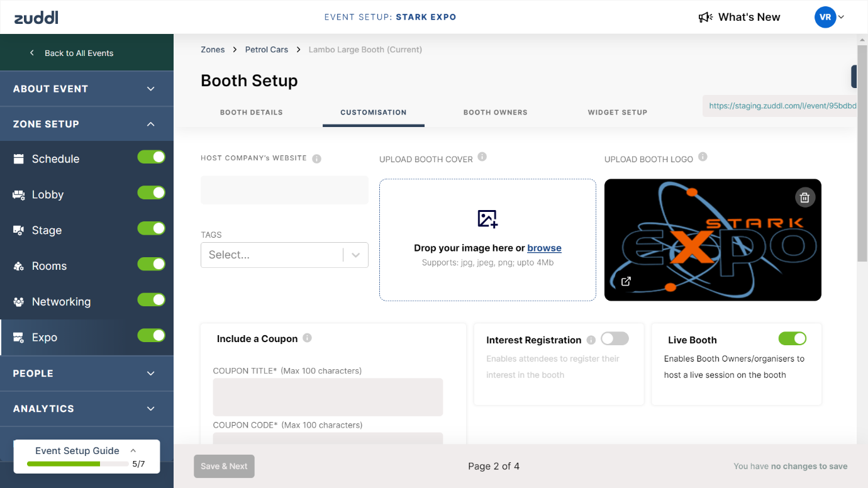Click info icon next to Include a Coupon
The height and width of the screenshot is (488, 868).
[x=308, y=338]
